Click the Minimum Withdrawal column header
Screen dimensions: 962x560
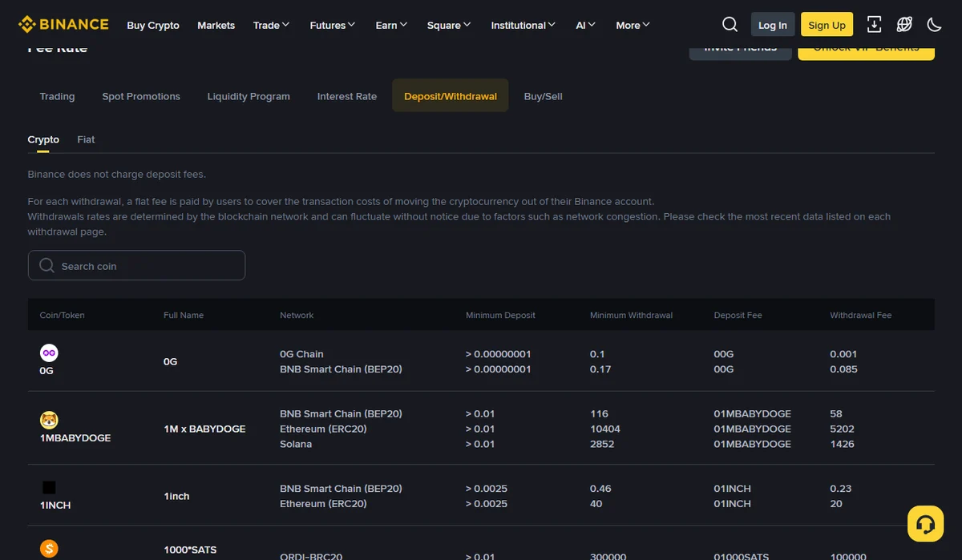(x=631, y=315)
